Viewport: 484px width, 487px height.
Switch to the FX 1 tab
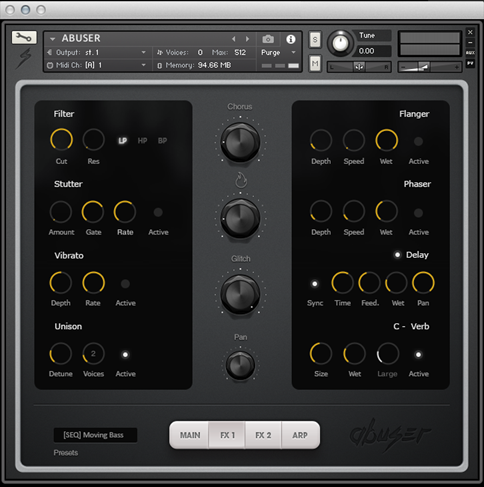coord(227,435)
